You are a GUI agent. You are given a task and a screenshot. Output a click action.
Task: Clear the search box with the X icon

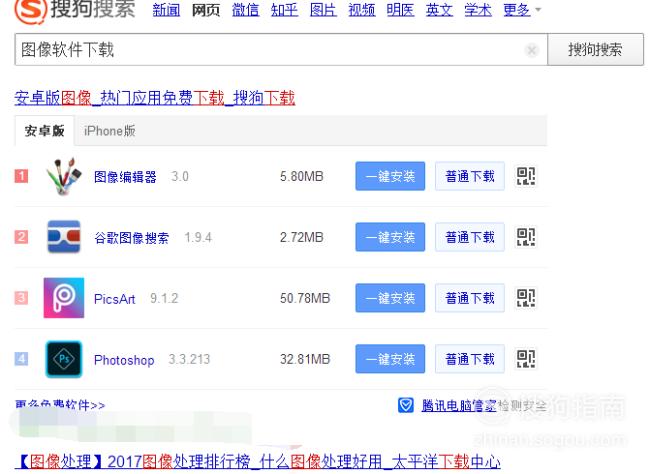531,50
